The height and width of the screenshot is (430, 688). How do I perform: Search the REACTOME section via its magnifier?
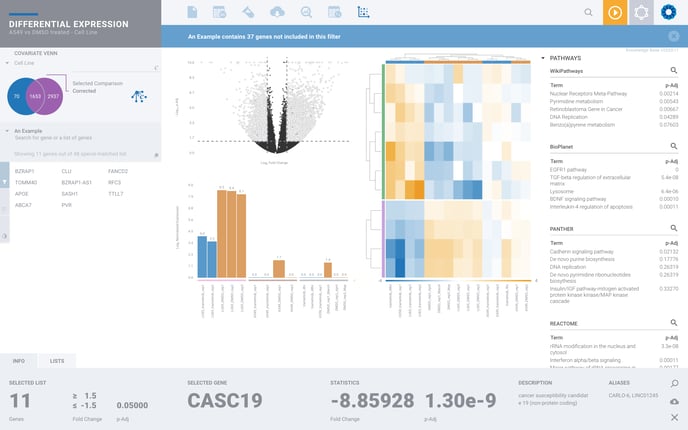click(674, 323)
